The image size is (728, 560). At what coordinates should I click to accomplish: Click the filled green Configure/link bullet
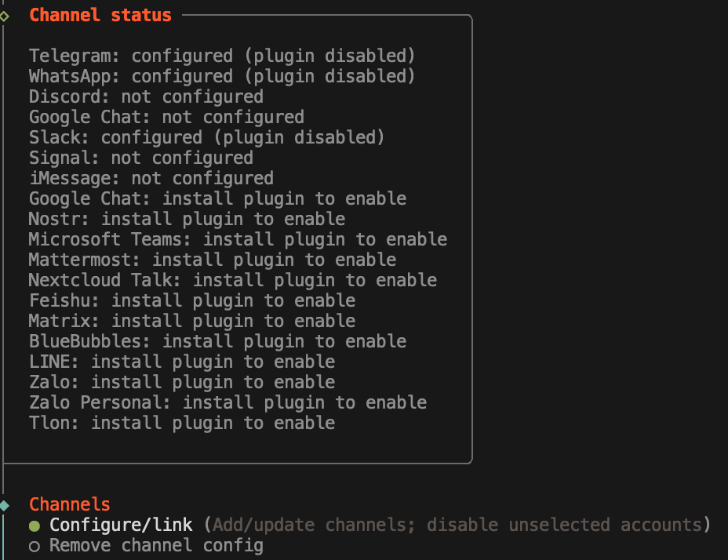tap(35, 525)
